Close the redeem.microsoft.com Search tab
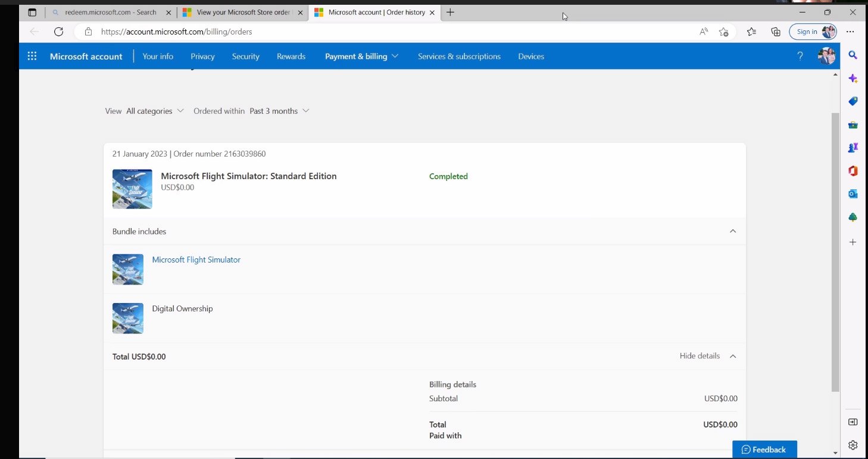The image size is (868, 459). 168,12
